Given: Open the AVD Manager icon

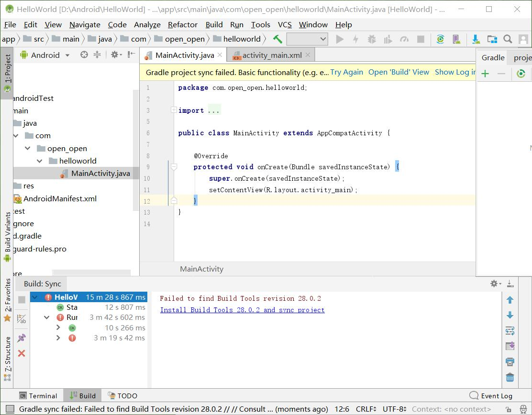Looking at the screenshot, I should tap(457, 39).
